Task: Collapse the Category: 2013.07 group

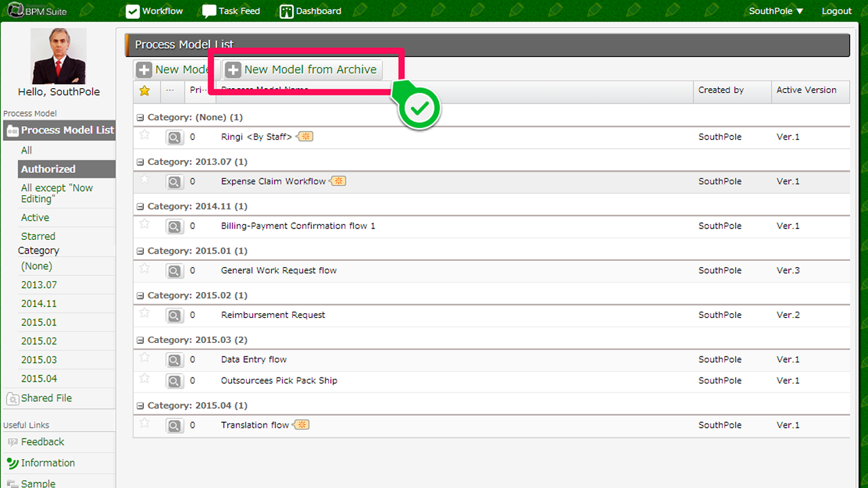Action: point(140,162)
